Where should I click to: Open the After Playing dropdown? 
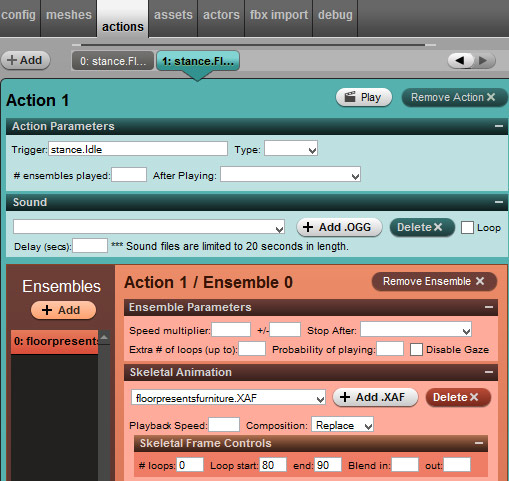tap(290, 174)
